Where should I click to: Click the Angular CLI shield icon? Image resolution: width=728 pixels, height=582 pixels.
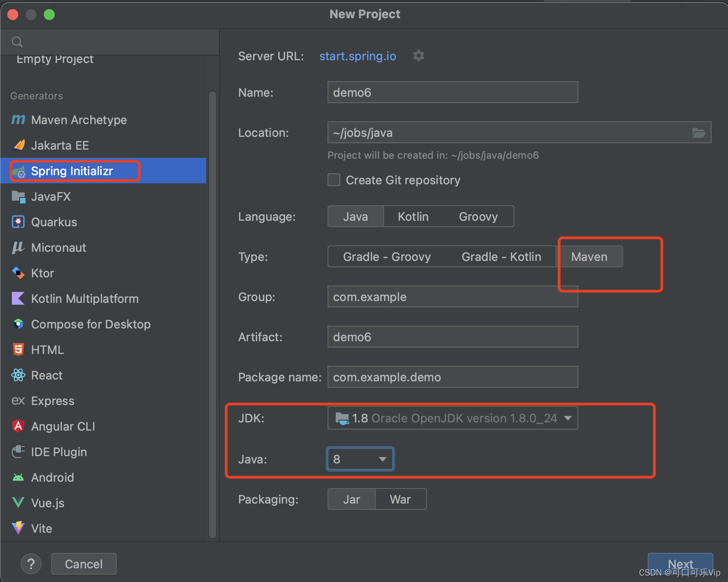tap(18, 426)
